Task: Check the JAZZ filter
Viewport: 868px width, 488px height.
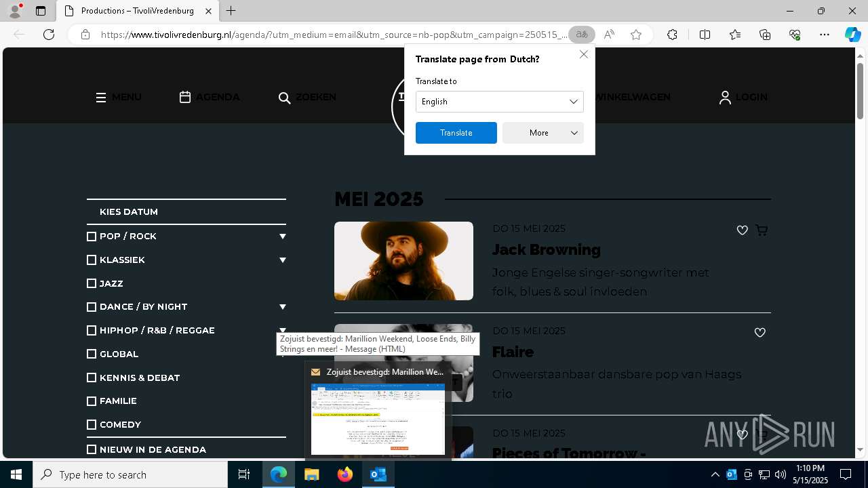Action: (x=92, y=283)
